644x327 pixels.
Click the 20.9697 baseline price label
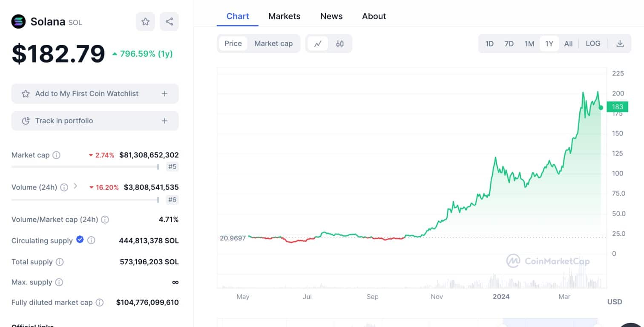(233, 238)
